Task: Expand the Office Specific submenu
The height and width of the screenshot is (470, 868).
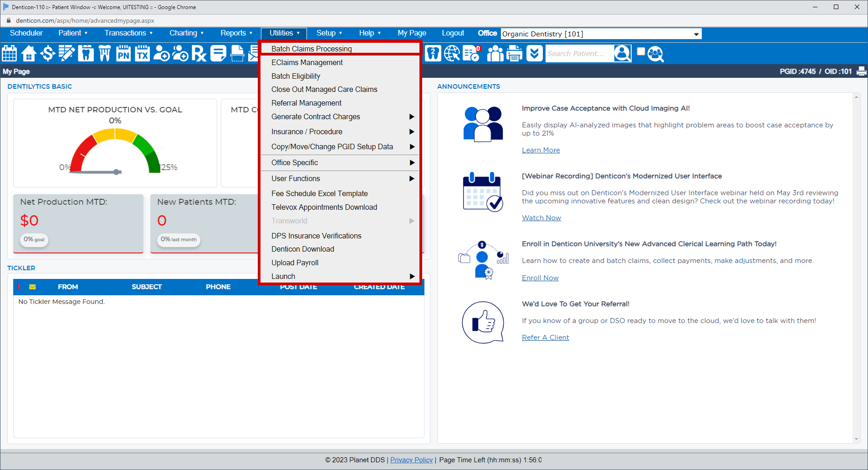Action: [x=340, y=163]
